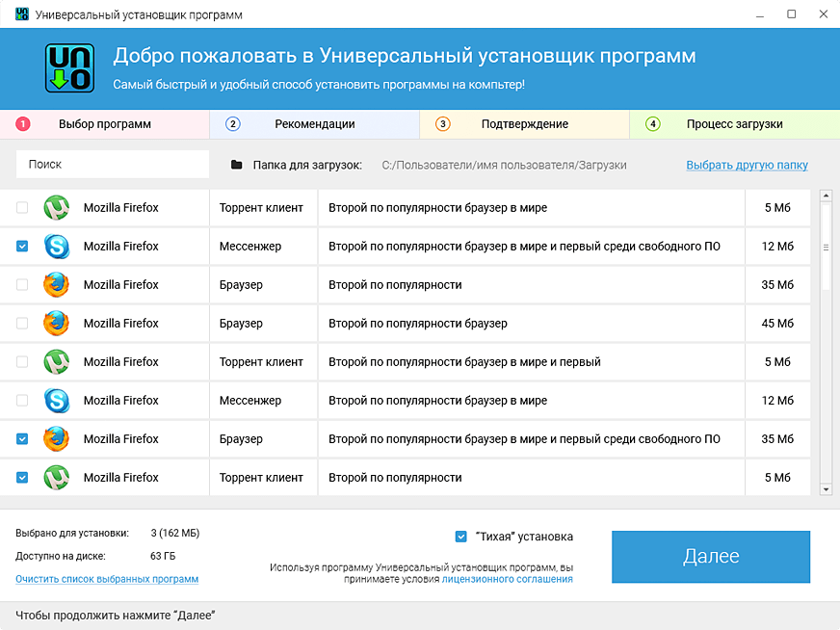Click the uTorrent icon in the checked Торрент клиент row
This screenshot has height=630, width=840.
(57, 478)
